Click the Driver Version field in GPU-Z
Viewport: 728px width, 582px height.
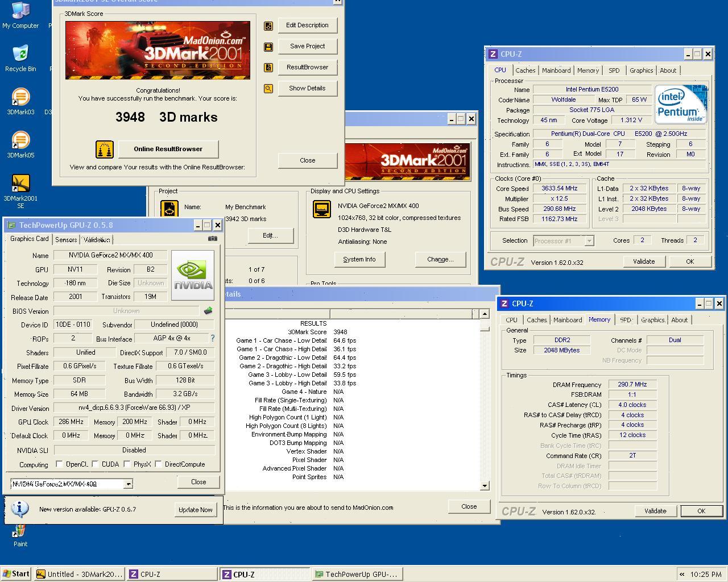point(134,408)
